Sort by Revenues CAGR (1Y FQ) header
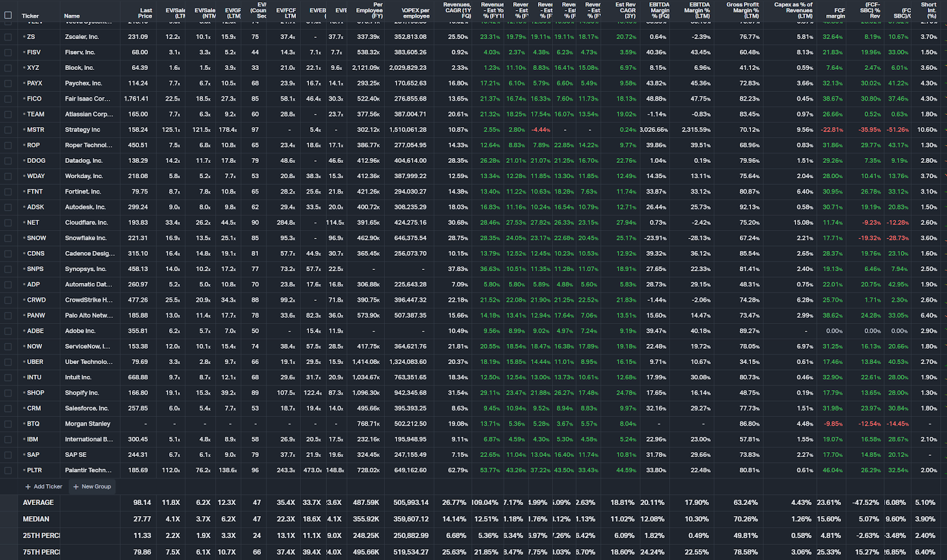This screenshot has height=560, width=947. 457,10
